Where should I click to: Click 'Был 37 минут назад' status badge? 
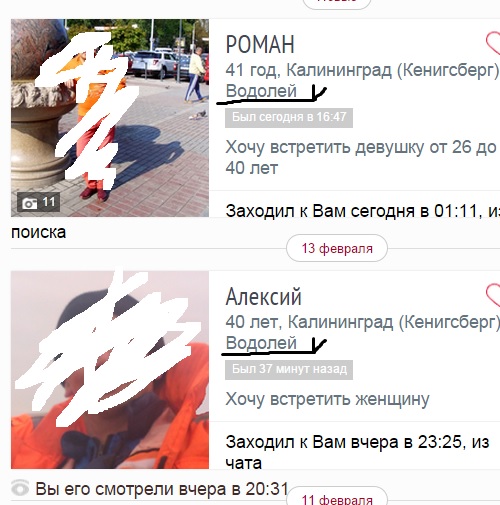tap(289, 370)
